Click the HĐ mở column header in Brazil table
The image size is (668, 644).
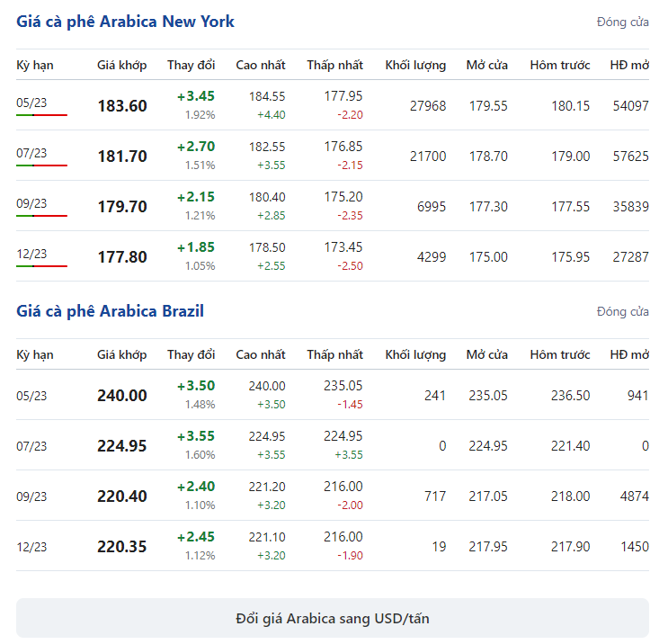[629, 354]
